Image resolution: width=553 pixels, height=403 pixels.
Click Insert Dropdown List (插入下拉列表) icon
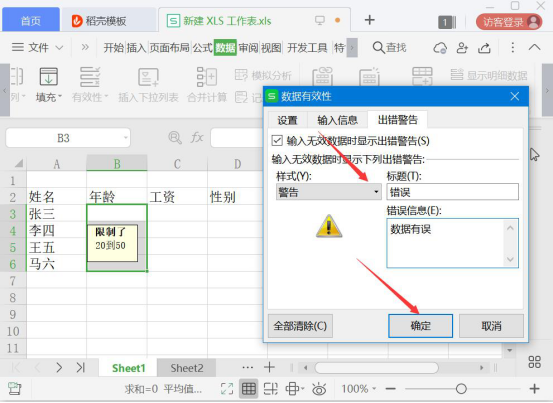(148, 77)
